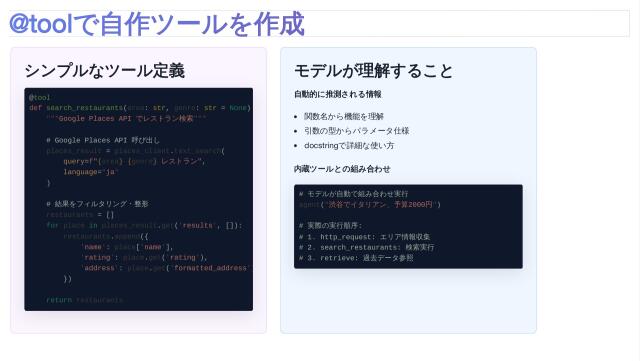Click the 'return restaurants' code line
Viewport: 640px width, 361px height.
(x=84, y=300)
